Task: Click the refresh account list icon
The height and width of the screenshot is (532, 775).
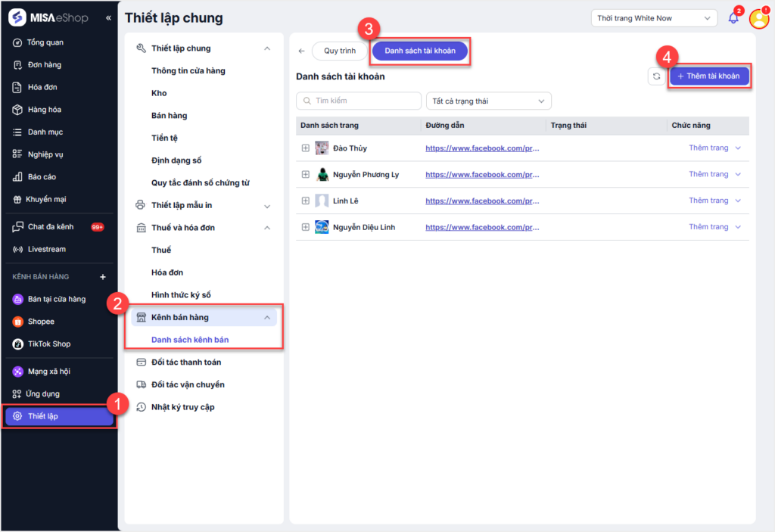Action: point(656,76)
